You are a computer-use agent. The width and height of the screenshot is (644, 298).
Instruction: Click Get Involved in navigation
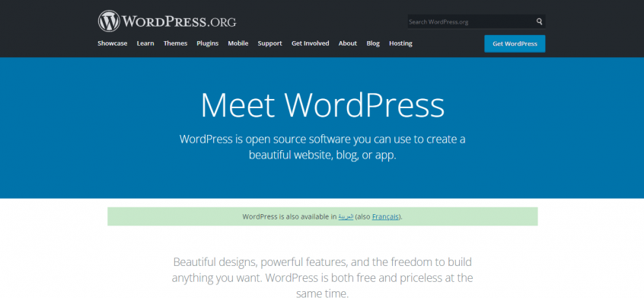tap(310, 43)
